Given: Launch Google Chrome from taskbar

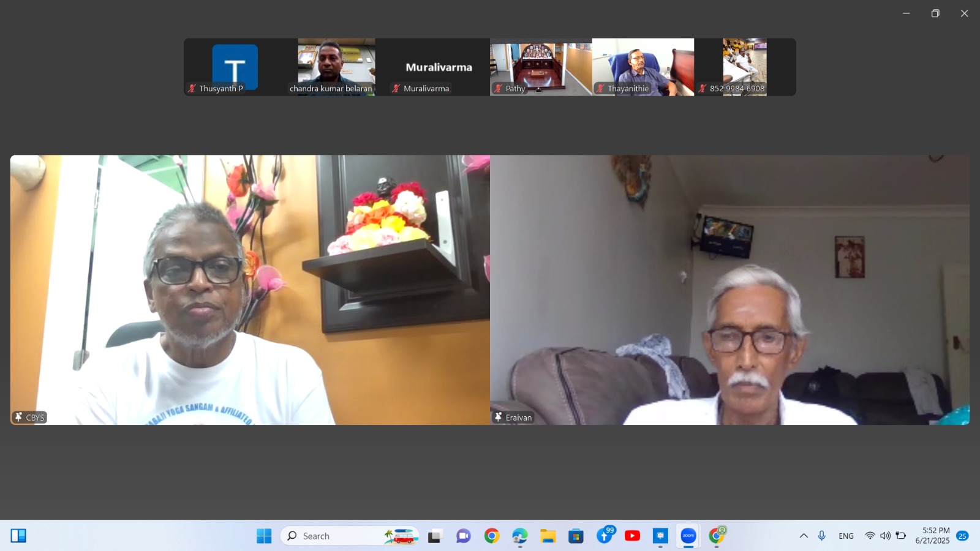Looking at the screenshot, I should click(491, 536).
